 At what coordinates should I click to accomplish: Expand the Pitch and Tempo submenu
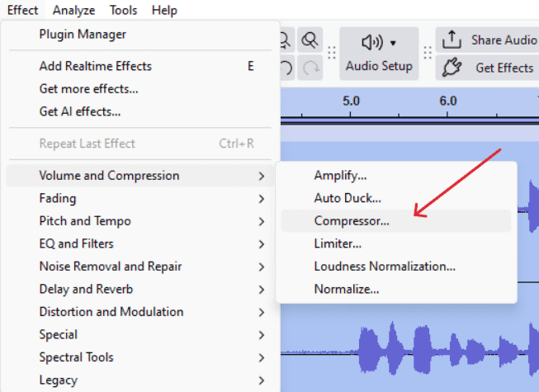coord(139,221)
